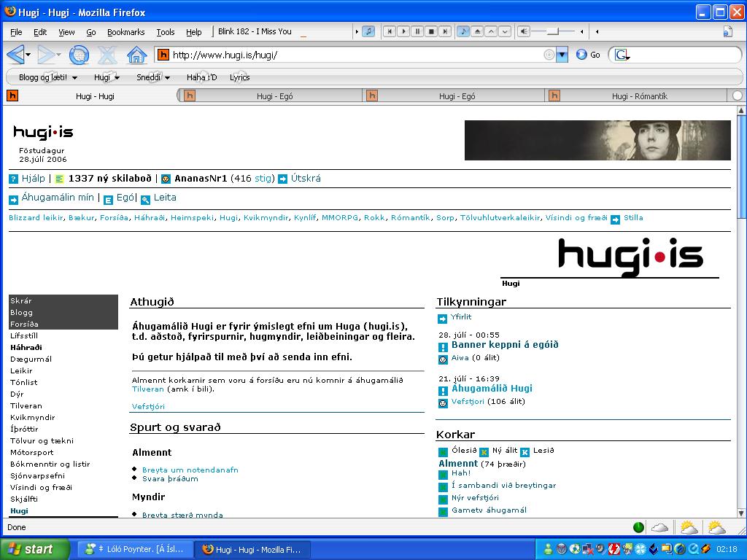This screenshot has height=560, width=747.
Task: Open the Windows Messenger tray icon
Action: (x=548, y=549)
